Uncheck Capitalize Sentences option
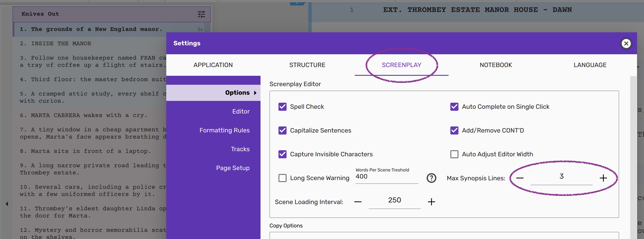Screen dimensions: 644x239 tap(282, 130)
